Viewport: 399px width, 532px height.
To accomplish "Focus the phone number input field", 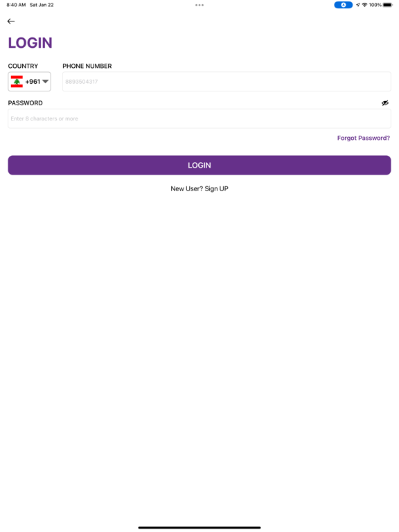I will (227, 82).
